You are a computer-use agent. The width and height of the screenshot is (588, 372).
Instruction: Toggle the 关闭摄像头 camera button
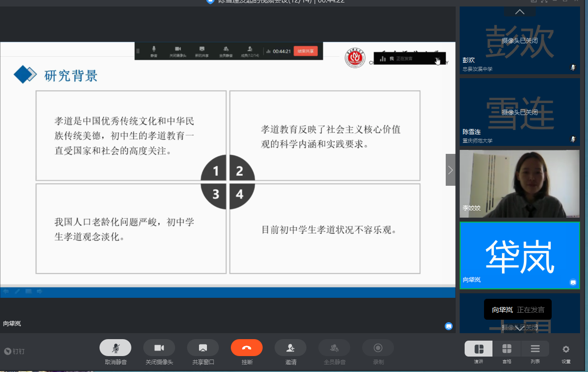pyautogui.click(x=159, y=348)
